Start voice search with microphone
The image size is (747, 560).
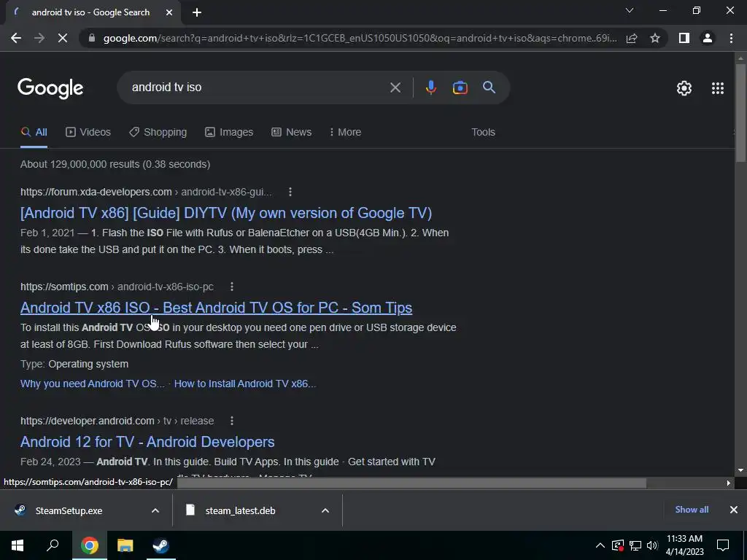430,87
